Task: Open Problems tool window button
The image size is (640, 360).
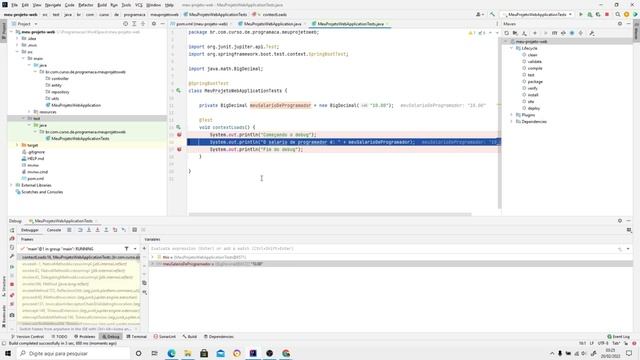Action: [85, 337]
